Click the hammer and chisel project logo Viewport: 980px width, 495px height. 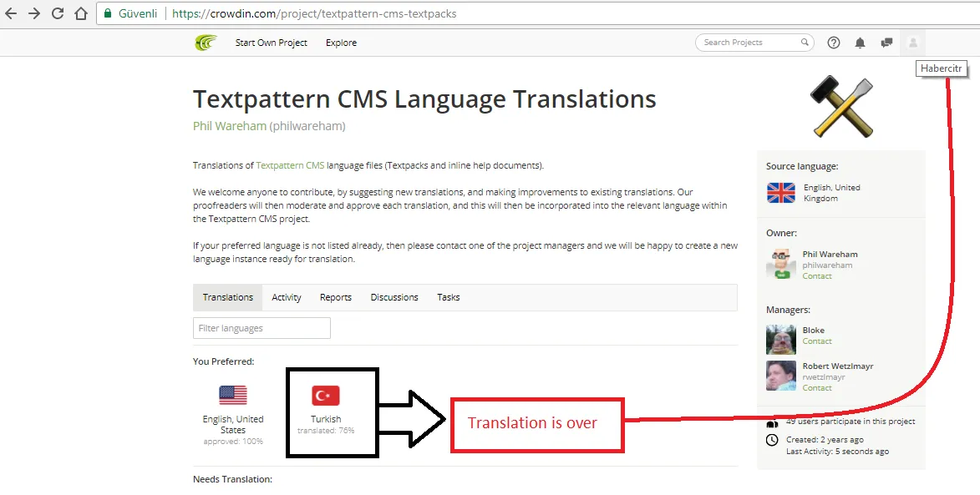click(x=841, y=107)
